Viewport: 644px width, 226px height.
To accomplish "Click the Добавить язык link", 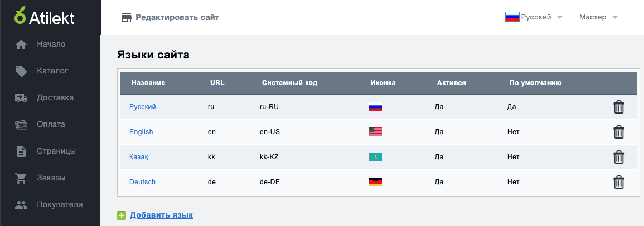I will 161,215.
